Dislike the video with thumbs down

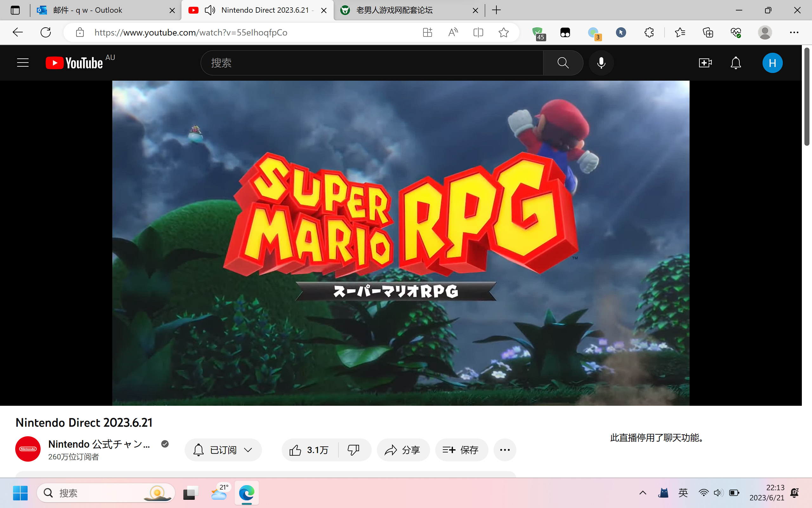click(354, 450)
